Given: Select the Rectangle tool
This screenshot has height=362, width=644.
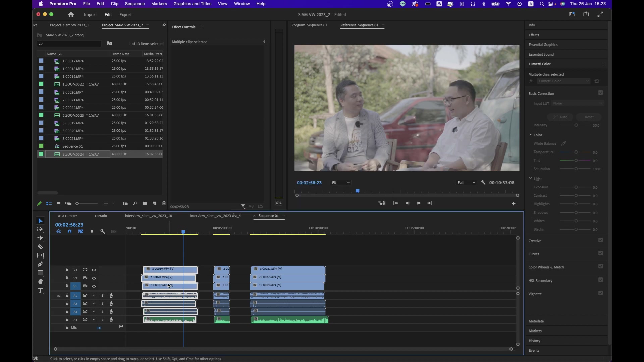Looking at the screenshot, I should [x=40, y=273].
